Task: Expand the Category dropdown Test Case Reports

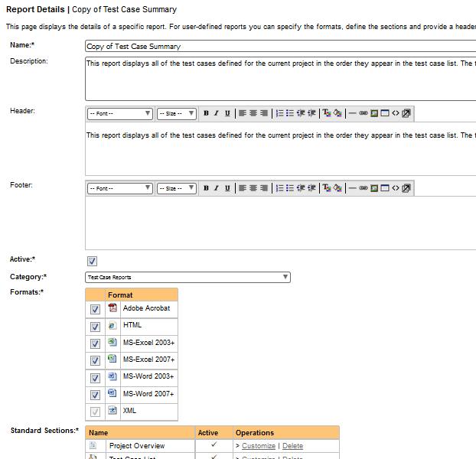Action: pos(187,278)
